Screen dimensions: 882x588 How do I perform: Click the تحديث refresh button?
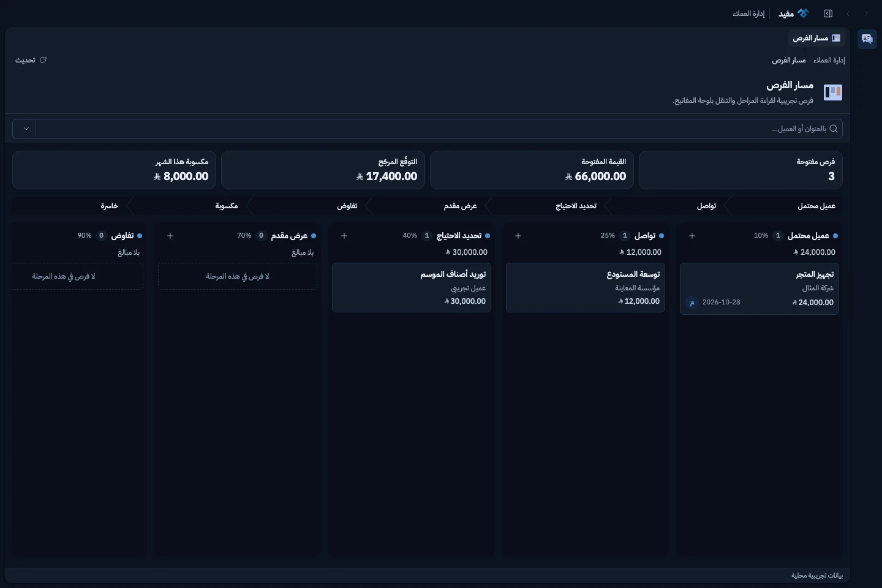31,60
